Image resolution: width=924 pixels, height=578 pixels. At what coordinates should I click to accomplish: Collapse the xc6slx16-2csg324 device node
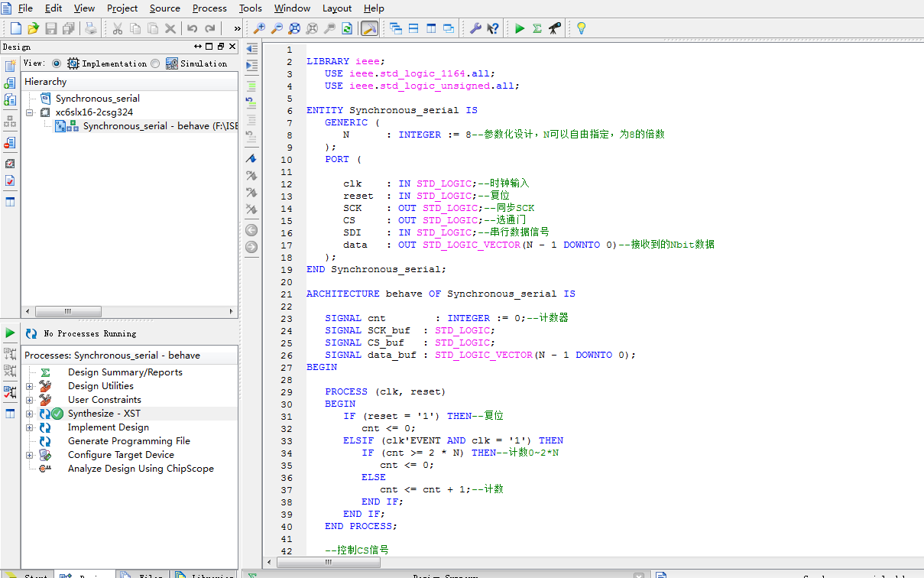tap(30, 112)
